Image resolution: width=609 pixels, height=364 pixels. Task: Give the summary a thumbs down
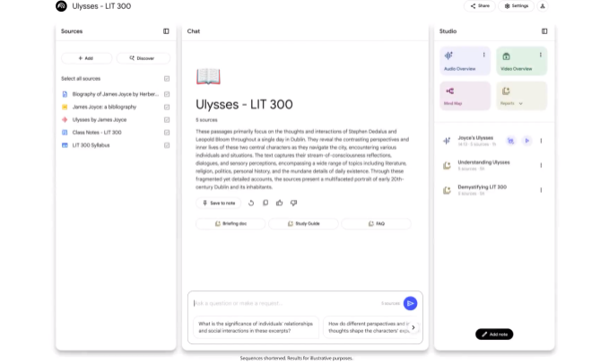click(293, 203)
